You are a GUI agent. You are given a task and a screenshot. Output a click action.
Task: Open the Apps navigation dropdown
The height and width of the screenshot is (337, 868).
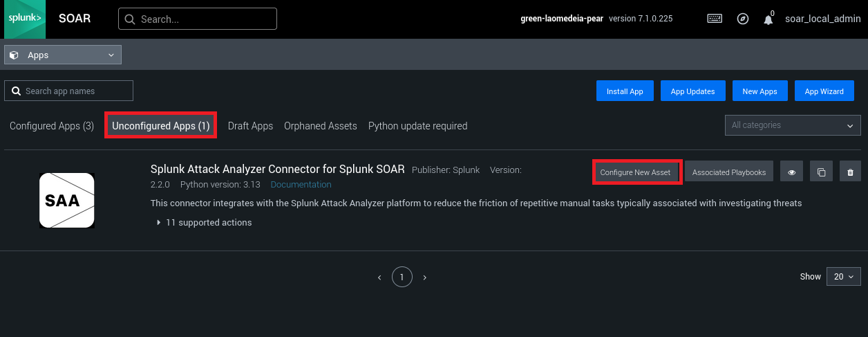coord(63,55)
